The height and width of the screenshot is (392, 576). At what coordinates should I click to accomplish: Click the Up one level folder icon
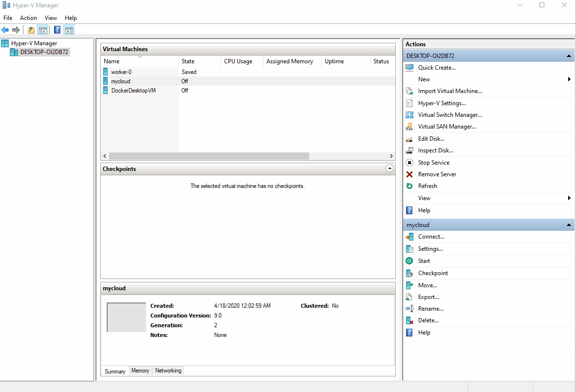[x=31, y=30]
